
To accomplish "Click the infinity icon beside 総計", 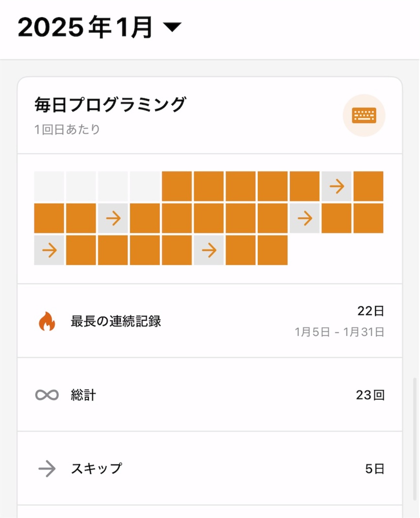I will (x=47, y=395).
